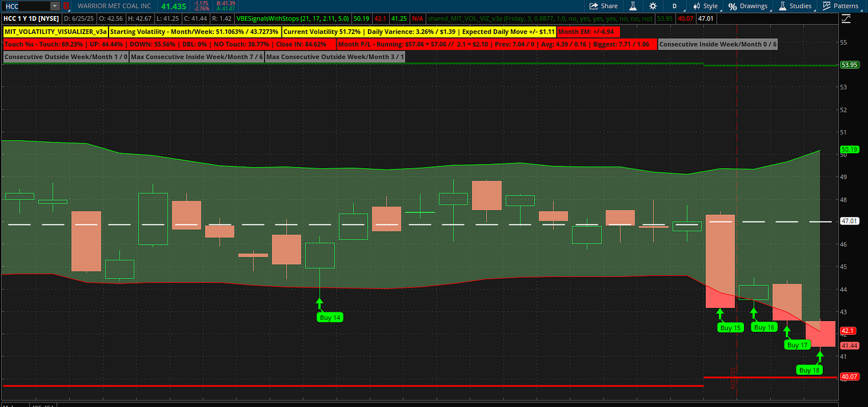
Task: Click the Buy 18 signal label
Action: point(808,370)
